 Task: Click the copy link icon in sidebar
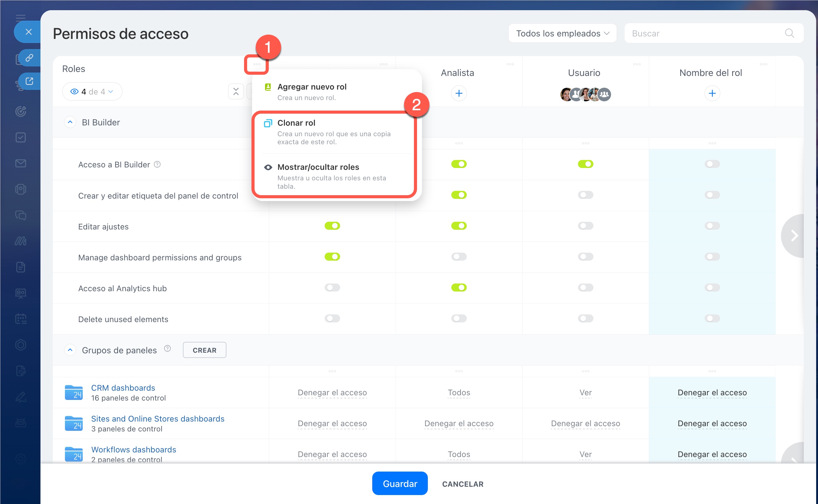click(x=29, y=58)
